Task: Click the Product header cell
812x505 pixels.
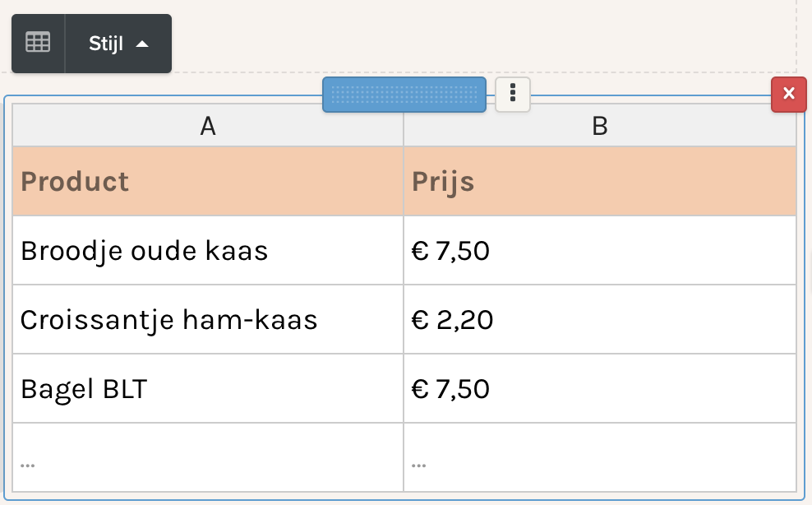Action: pos(208,182)
